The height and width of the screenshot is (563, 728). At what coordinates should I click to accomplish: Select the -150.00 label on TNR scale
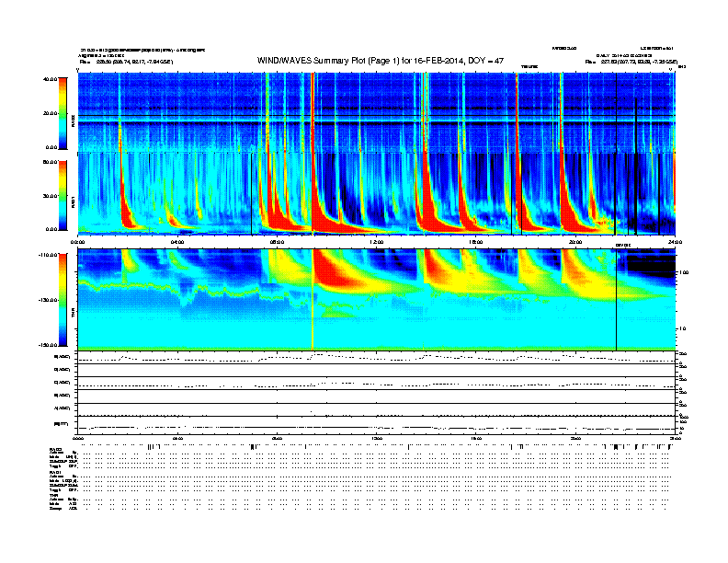(x=49, y=345)
